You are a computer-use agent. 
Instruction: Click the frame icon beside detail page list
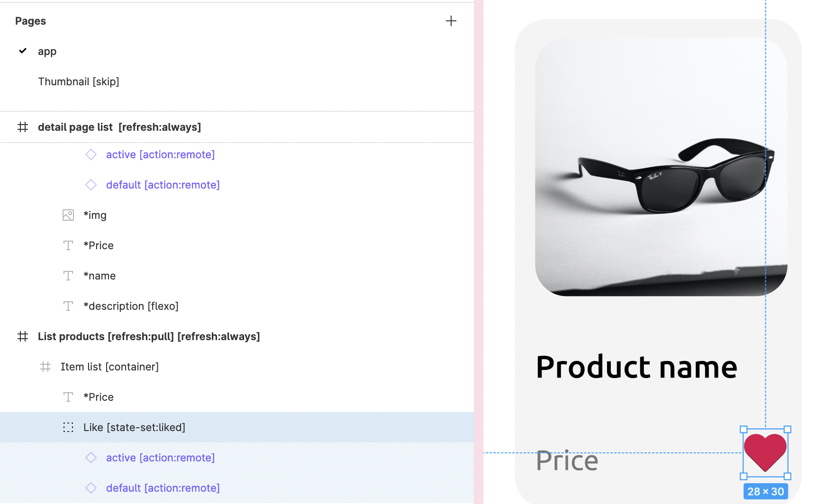click(x=23, y=127)
